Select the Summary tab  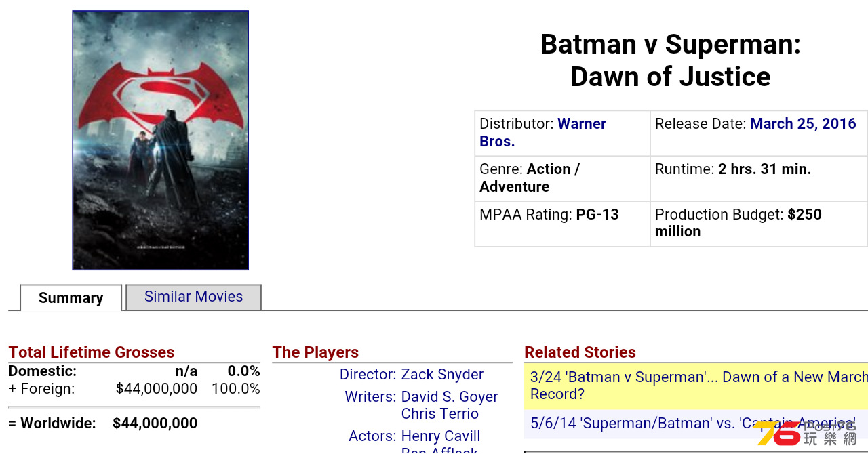pyautogui.click(x=71, y=297)
